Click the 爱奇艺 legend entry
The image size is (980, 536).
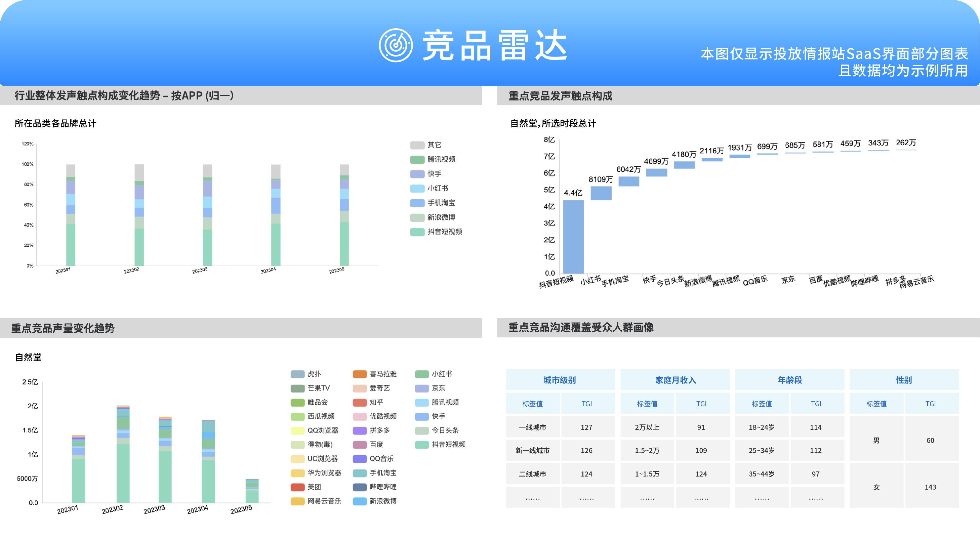[x=371, y=388]
